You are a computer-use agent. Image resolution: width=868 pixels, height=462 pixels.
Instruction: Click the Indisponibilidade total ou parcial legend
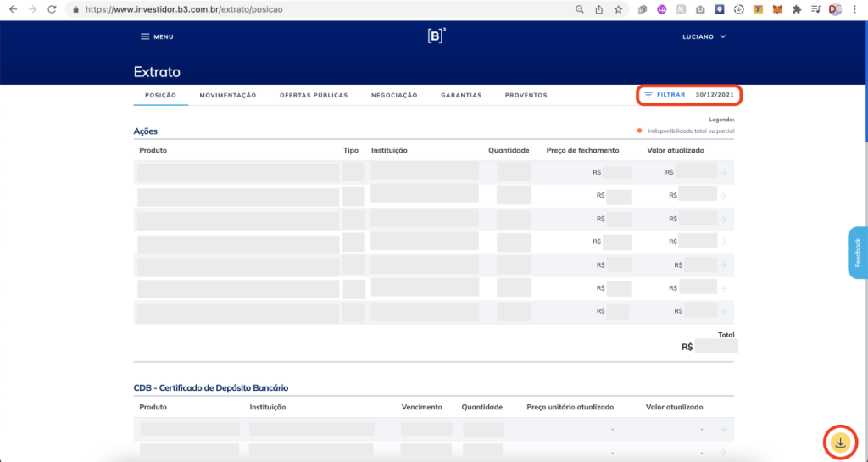click(686, 131)
